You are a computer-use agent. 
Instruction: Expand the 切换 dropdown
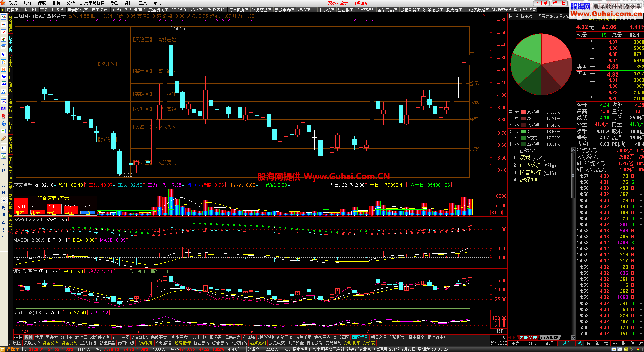(13, 10)
